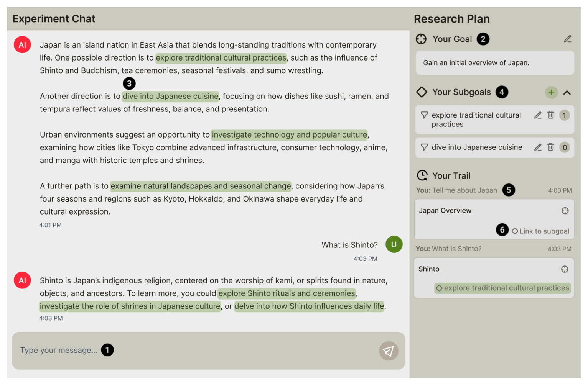Viewport: 588px width, 385px height.
Task: Send message with paper plane icon
Action: click(x=389, y=351)
